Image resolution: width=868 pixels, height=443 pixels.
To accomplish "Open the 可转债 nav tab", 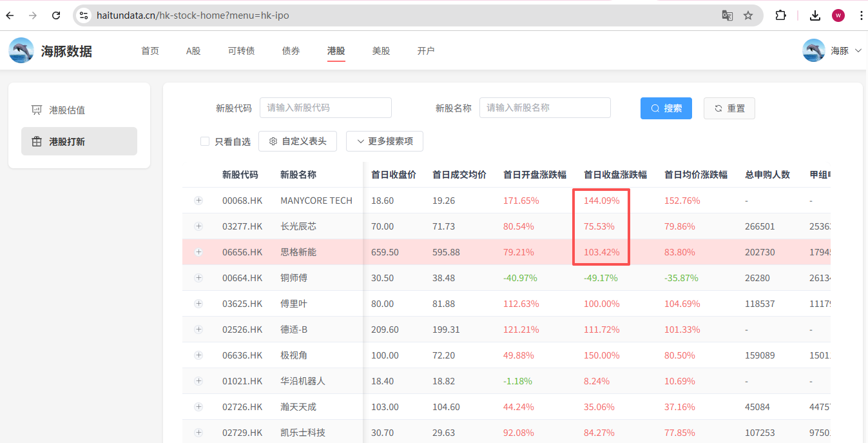I will 241,51.
